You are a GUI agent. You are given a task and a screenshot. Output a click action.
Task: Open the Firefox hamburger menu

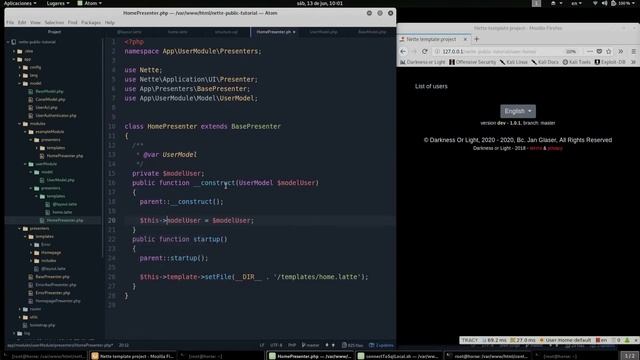[x=633, y=51]
